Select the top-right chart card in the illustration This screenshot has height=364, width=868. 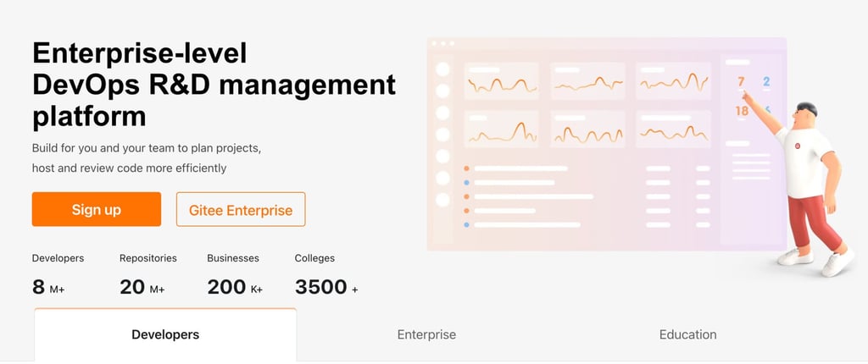click(674, 81)
